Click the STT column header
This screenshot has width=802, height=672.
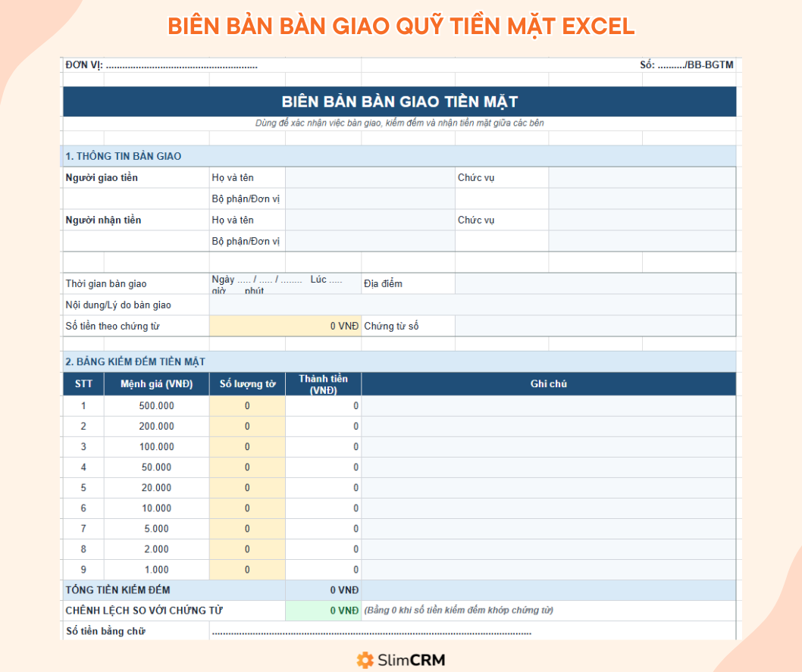click(83, 384)
